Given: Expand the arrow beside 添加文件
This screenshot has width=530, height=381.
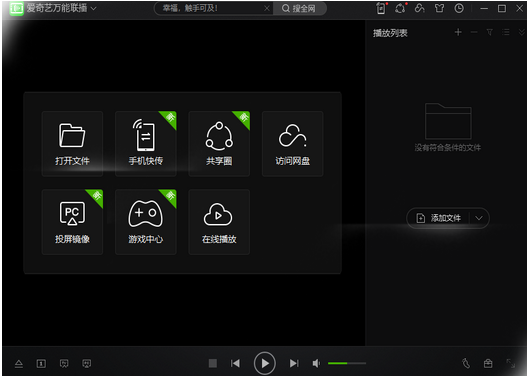Looking at the screenshot, I should 479,218.
